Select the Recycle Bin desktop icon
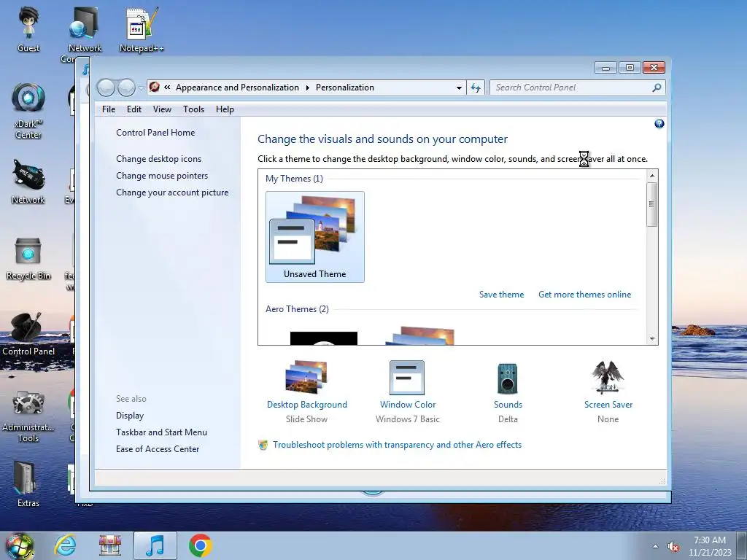 point(28,259)
